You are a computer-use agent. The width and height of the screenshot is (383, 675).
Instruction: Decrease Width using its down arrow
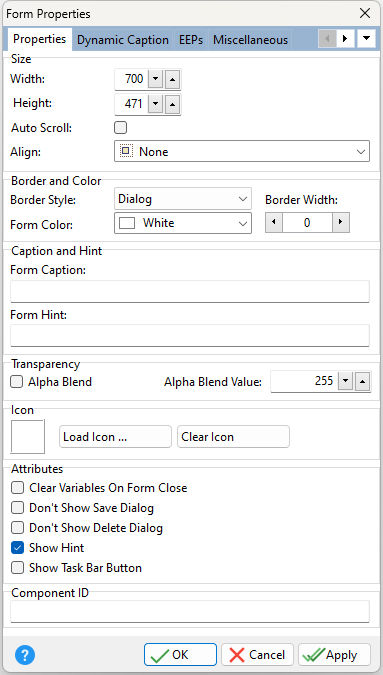pos(155,80)
